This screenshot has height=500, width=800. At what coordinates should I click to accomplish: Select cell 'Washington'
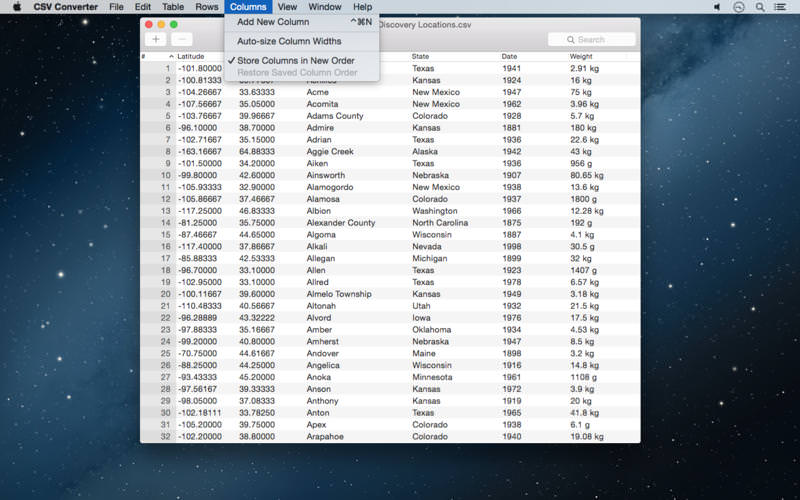tap(435, 211)
